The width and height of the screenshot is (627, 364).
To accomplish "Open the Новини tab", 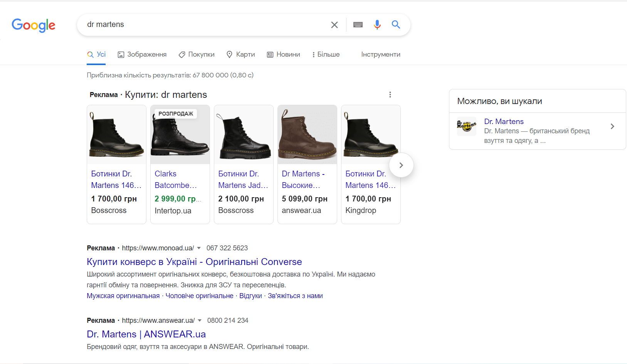I will [x=283, y=54].
